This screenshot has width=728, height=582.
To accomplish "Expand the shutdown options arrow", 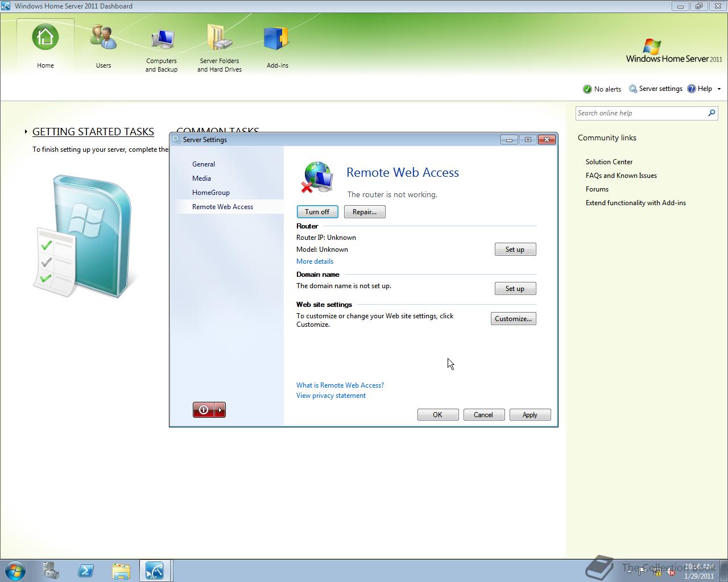I will [x=220, y=410].
